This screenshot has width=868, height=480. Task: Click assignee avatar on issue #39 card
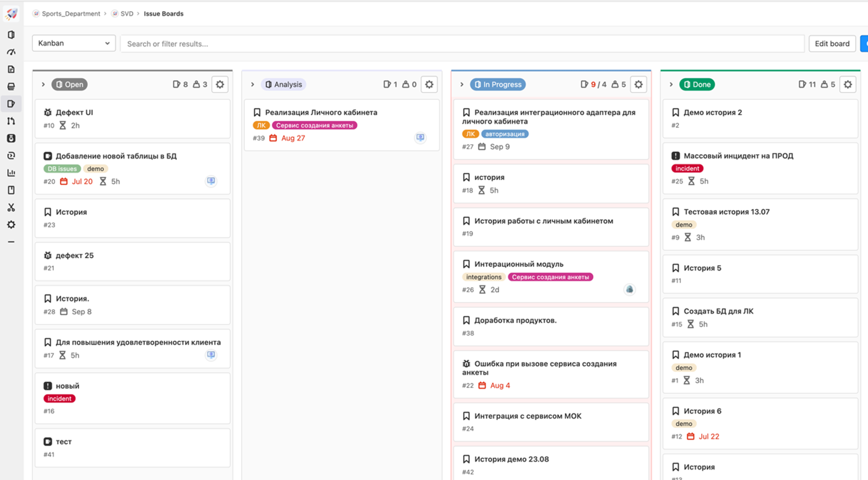click(420, 138)
